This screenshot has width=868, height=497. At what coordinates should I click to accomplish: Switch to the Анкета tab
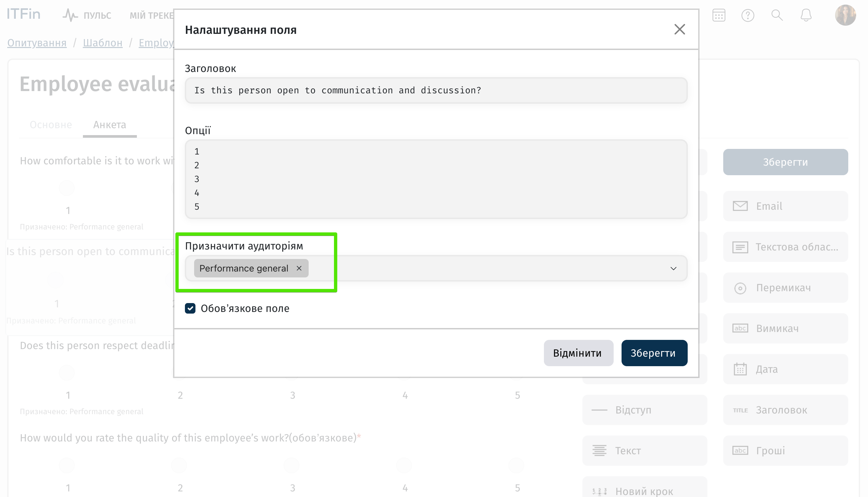[x=110, y=125]
